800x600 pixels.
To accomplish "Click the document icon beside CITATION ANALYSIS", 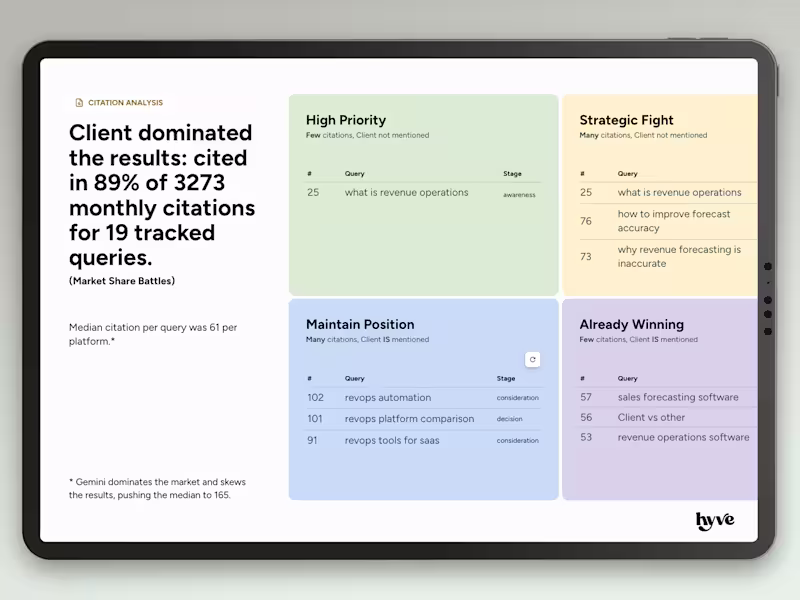I will tap(78, 102).
